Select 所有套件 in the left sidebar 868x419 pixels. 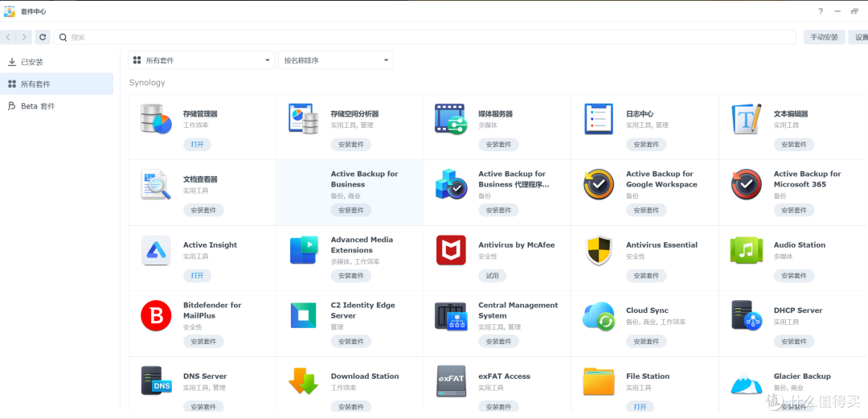[35, 84]
